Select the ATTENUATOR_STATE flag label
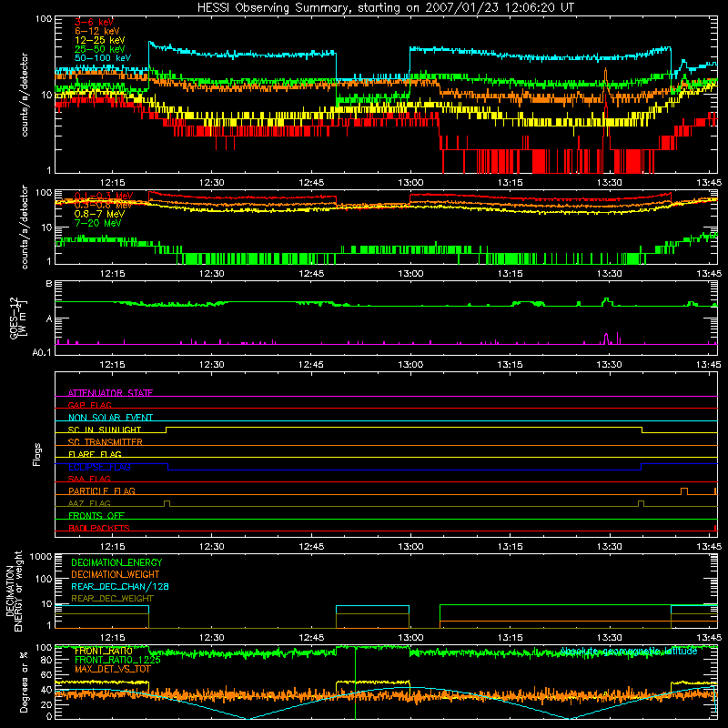728x728 pixels. [110, 393]
